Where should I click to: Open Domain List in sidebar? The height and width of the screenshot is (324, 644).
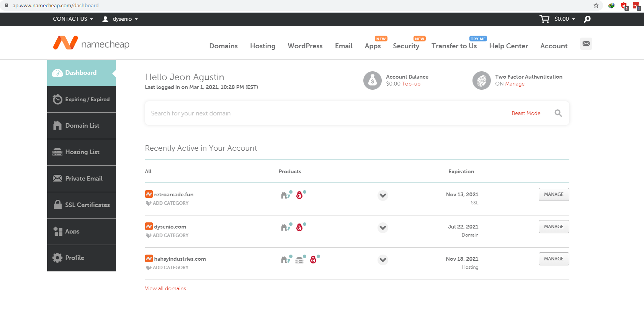pos(82,126)
